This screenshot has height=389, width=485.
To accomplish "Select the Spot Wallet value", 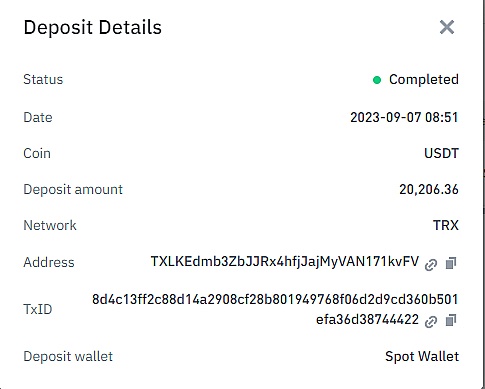I will pyautogui.click(x=422, y=356).
